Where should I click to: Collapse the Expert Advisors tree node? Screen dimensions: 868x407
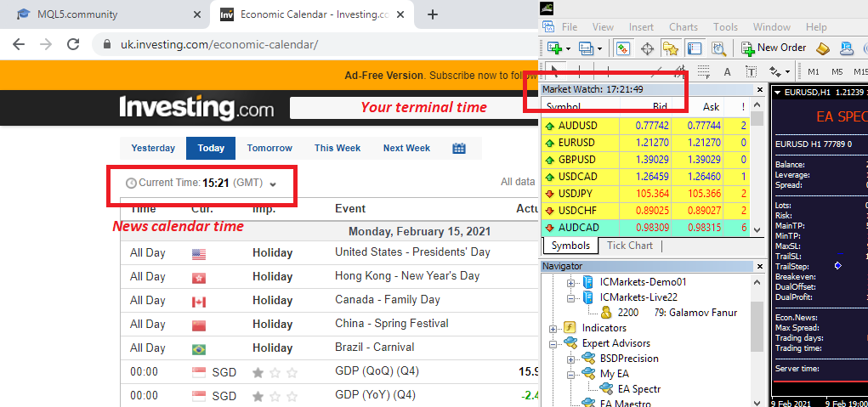[x=553, y=343]
